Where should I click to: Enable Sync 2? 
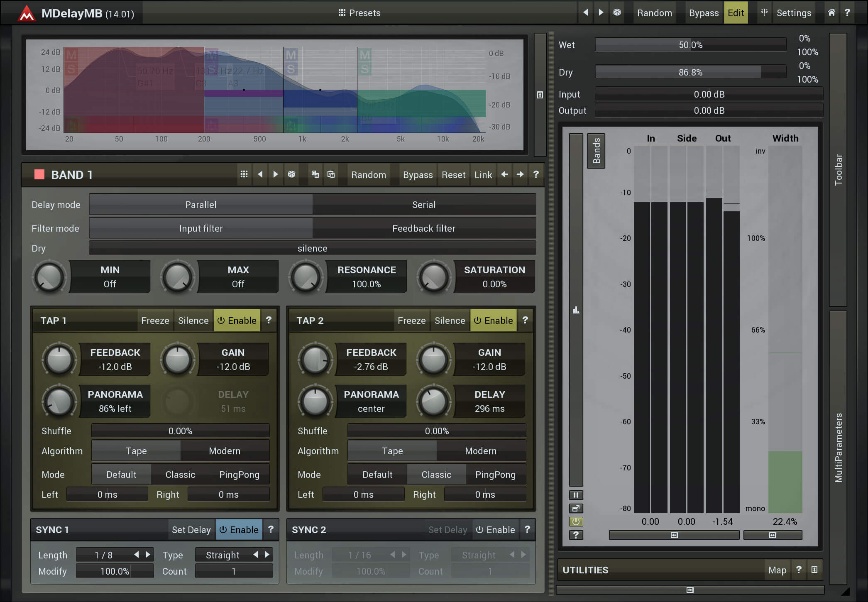point(495,530)
